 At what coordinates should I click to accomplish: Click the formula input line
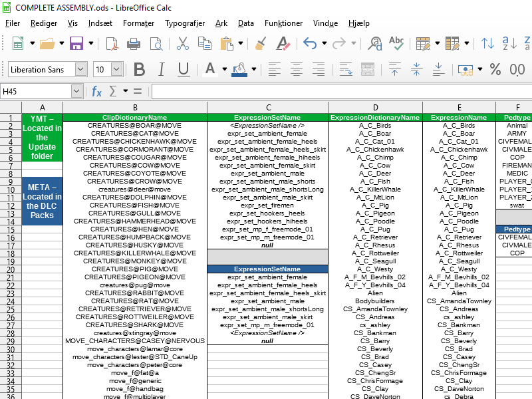[342, 91]
